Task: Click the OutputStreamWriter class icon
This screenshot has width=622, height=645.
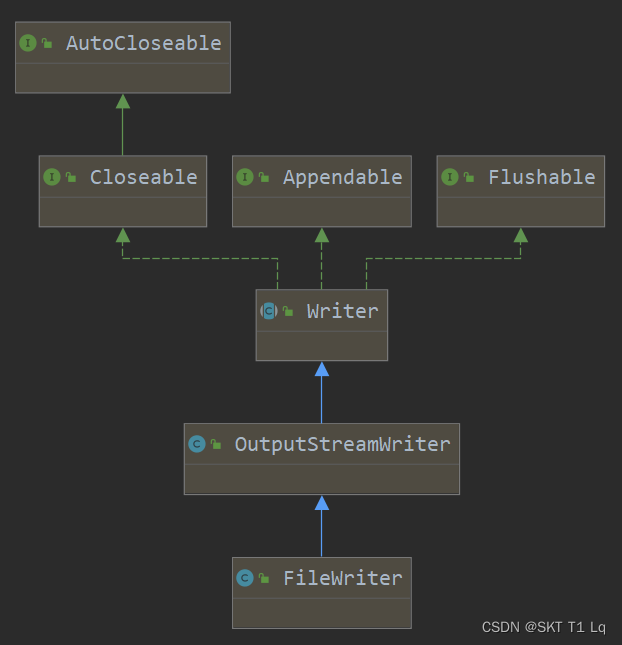Action: pyautogui.click(x=196, y=444)
